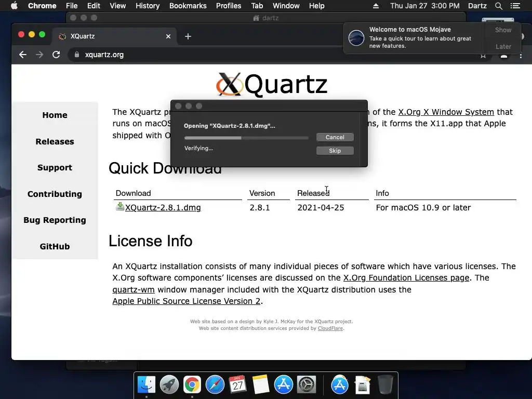
Task: Open System Preferences gear in dock
Action: (x=307, y=385)
